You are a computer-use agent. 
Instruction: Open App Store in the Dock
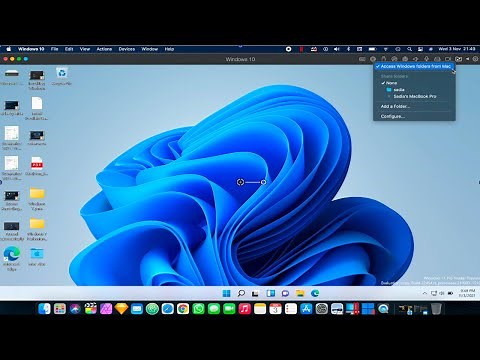tap(306, 309)
